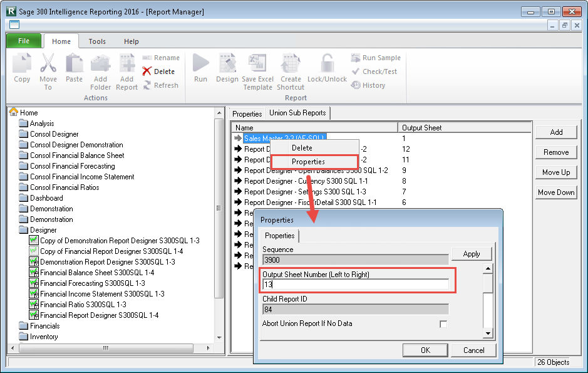
Task: Select Financial Ratio S300SQL 1-3 report
Action: click(78, 304)
